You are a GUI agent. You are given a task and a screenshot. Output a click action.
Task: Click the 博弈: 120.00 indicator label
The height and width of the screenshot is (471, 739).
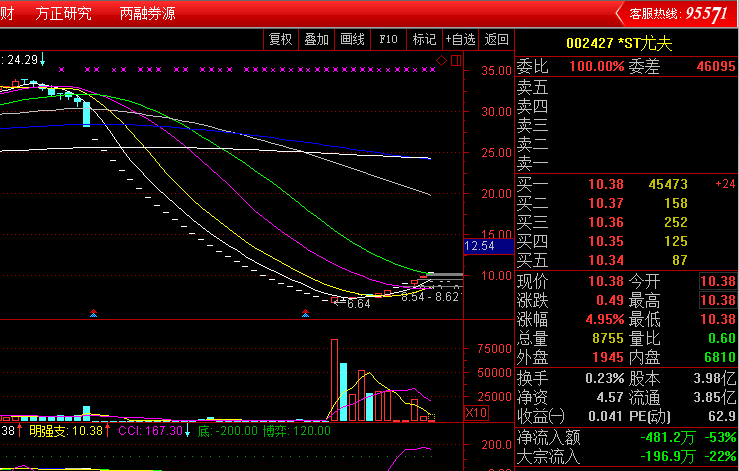[x=296, y=430]
